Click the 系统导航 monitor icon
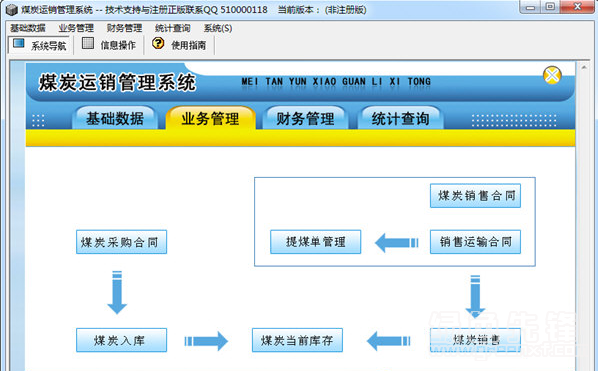This screenshot has height=371, width=598. coord(19,43)
